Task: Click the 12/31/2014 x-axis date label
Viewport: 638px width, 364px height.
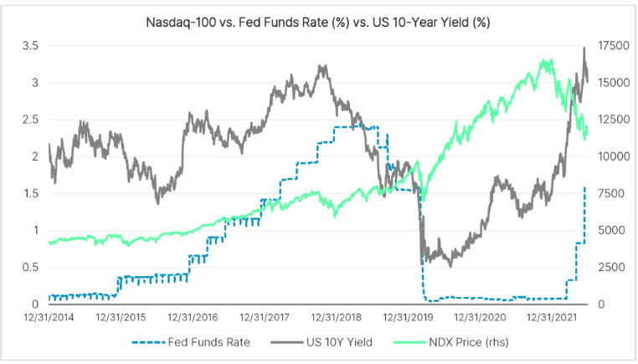Action: [49, 318]
